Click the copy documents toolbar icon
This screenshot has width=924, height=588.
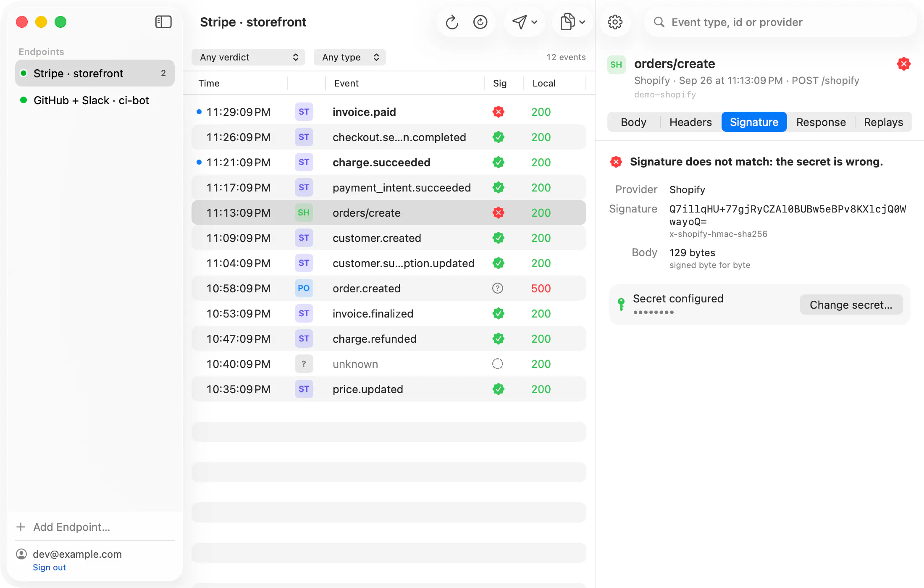[x=568, y=22]
